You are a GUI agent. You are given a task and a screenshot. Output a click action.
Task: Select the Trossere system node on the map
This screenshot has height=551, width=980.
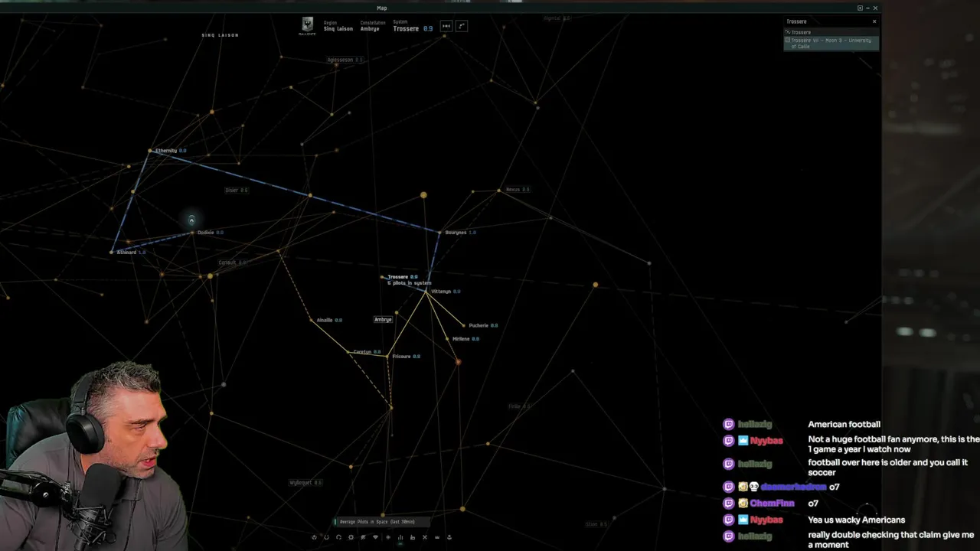382,277
